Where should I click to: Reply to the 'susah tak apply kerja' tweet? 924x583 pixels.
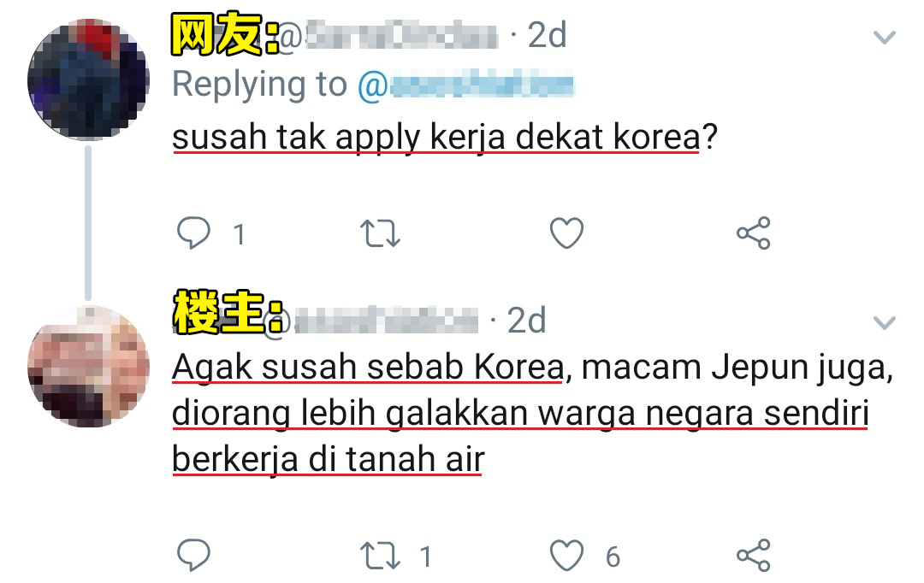coord(193,233)
